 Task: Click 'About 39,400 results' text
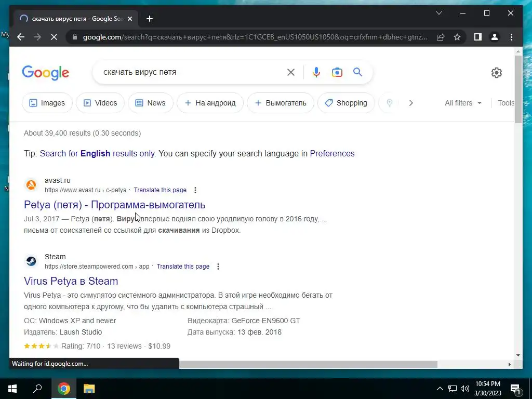tap(57, 133)
